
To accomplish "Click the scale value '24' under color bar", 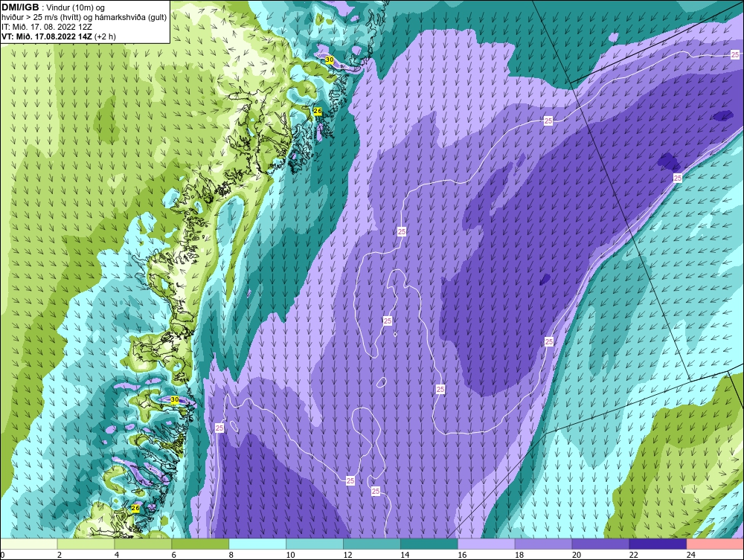I will pos(691,555).
